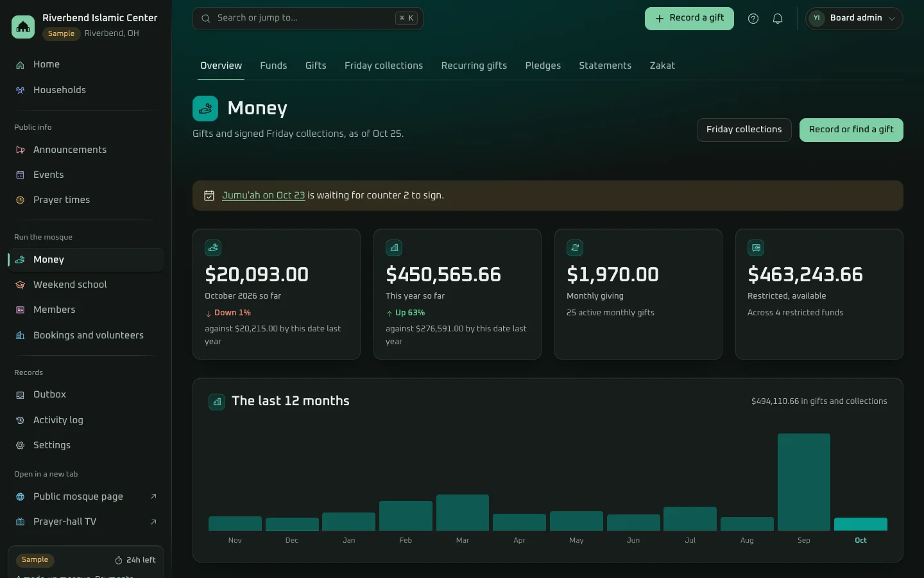Open Public mosque page in new tab
This screenshot has width=924, height=578.
pos(86,496)
